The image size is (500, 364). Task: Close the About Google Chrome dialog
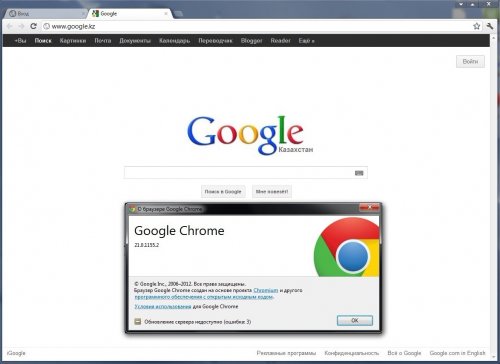pyautogui.click(x=369, y=208)
